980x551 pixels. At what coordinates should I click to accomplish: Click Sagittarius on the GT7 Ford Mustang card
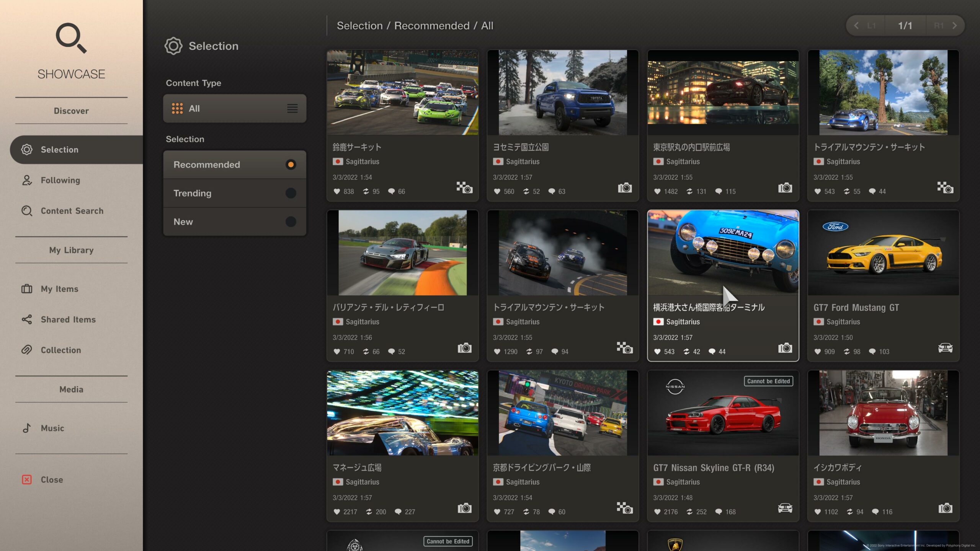tap(843, 322)
